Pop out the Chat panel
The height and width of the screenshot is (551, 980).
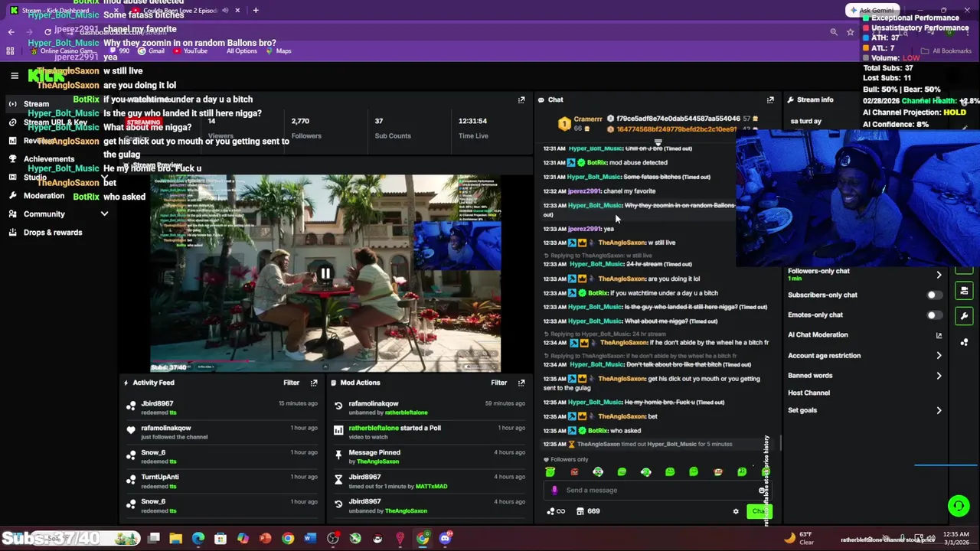[x=770, y=99]
